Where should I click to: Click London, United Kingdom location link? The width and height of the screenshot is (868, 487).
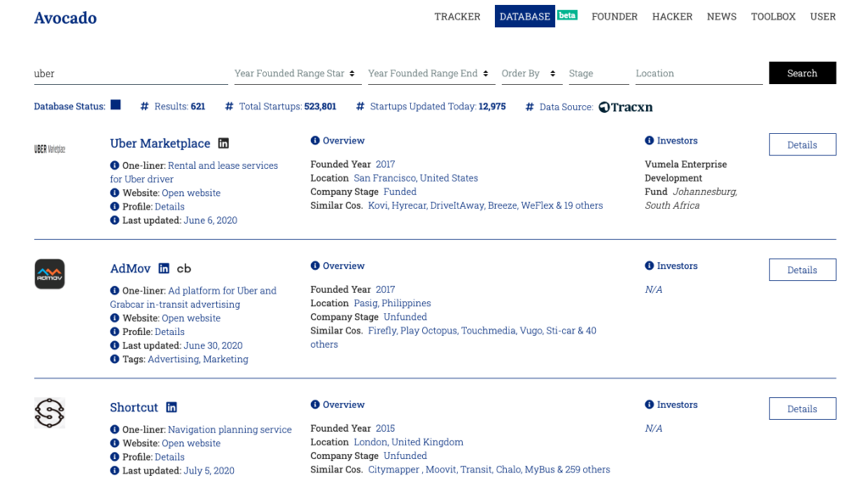[x=409, y=442]
